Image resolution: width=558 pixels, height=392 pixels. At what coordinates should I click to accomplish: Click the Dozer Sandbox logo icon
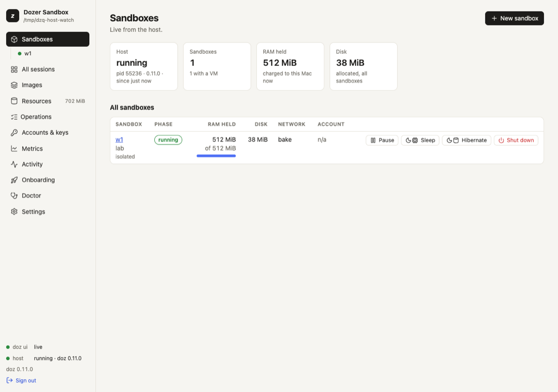coord(13,16)
